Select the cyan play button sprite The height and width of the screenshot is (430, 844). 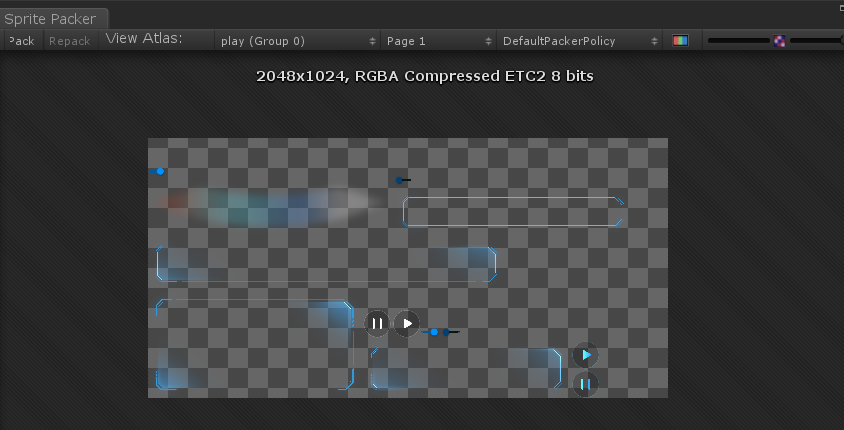click(586, 355)
